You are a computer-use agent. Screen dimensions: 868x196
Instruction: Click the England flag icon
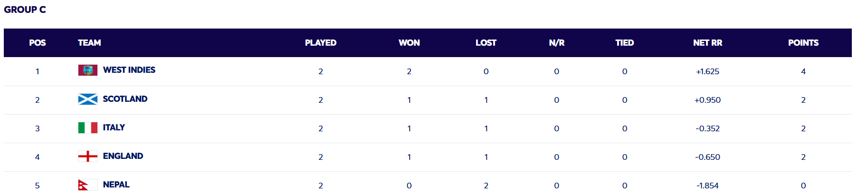click(x=88, y=156)
